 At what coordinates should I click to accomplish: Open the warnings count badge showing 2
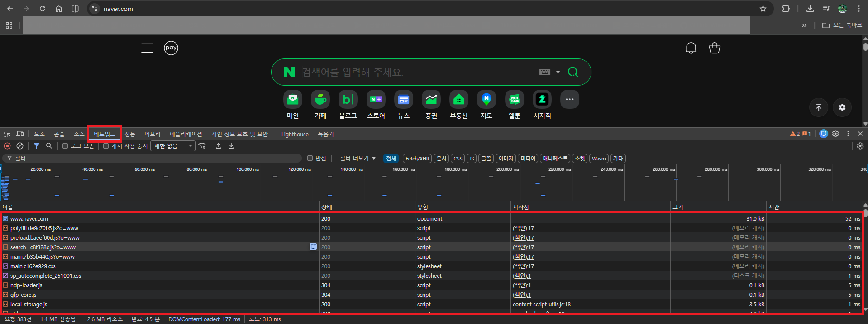(x=795, y=134)
